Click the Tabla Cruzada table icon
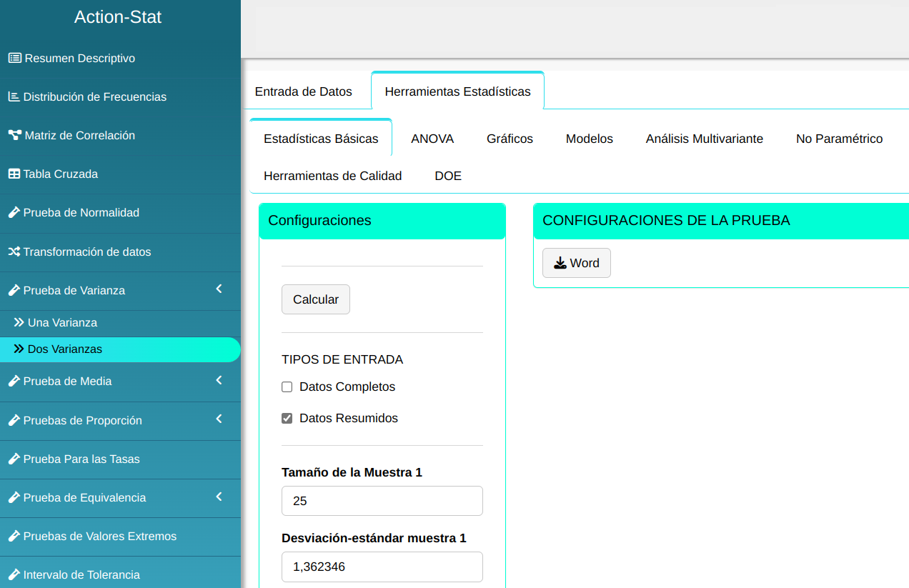Screen dimensions: 909x588 14,174
